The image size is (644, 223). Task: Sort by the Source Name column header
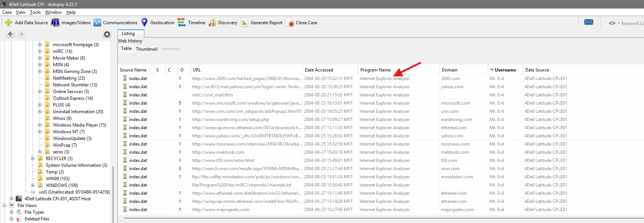point(136,70)
